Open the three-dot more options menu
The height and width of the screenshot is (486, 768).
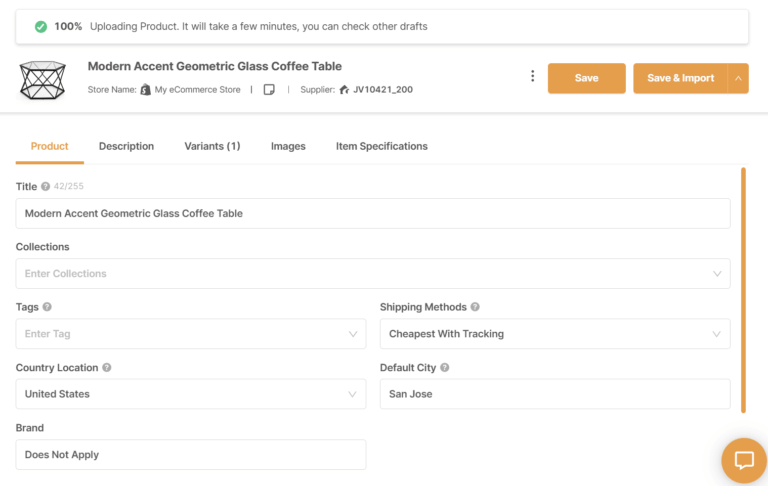(532, 76)
